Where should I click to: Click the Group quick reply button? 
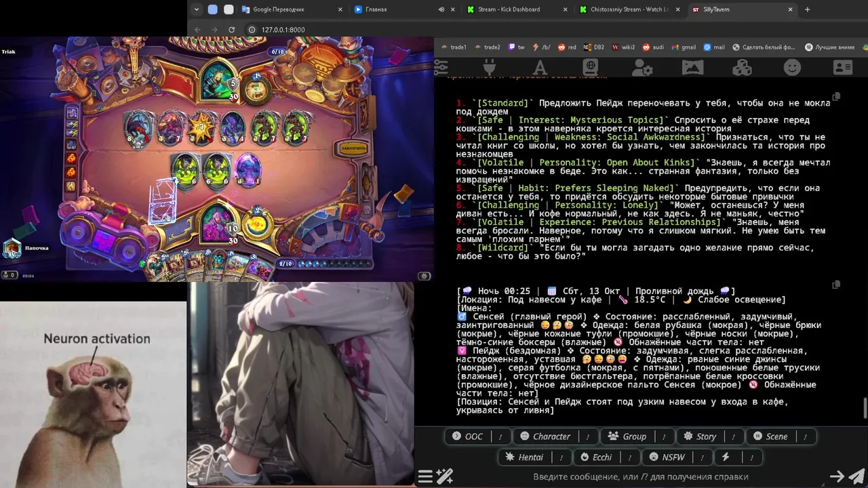coord(629,436)
